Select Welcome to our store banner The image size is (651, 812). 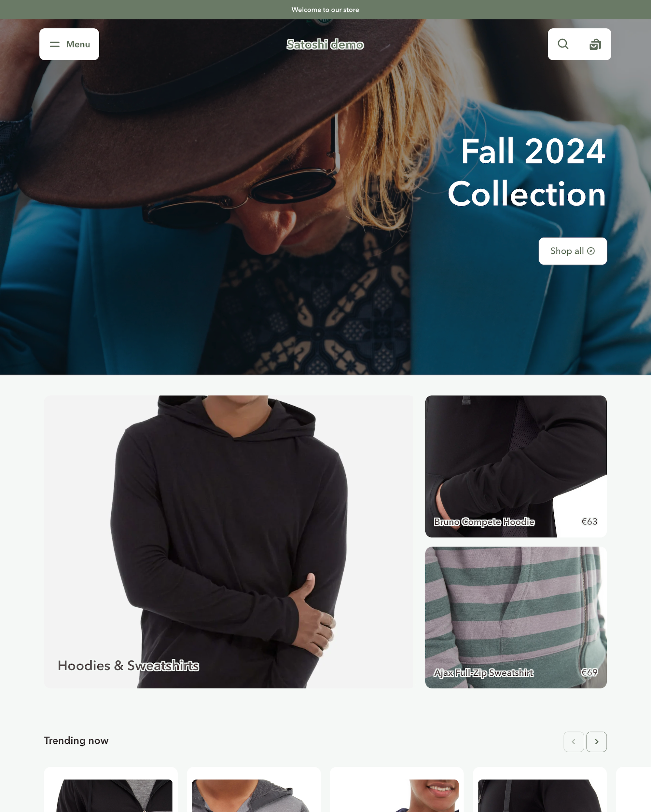tap(325, 9)
